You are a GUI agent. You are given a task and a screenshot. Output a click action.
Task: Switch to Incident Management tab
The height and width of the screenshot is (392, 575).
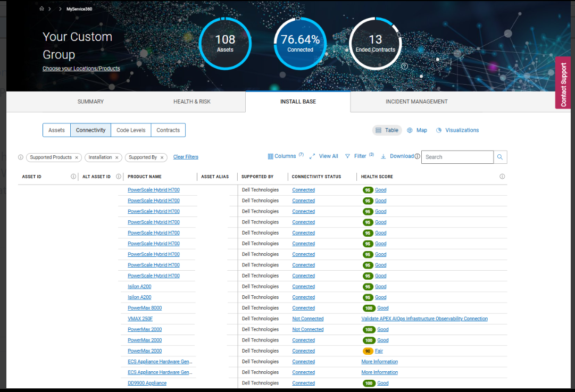[416, 102]
